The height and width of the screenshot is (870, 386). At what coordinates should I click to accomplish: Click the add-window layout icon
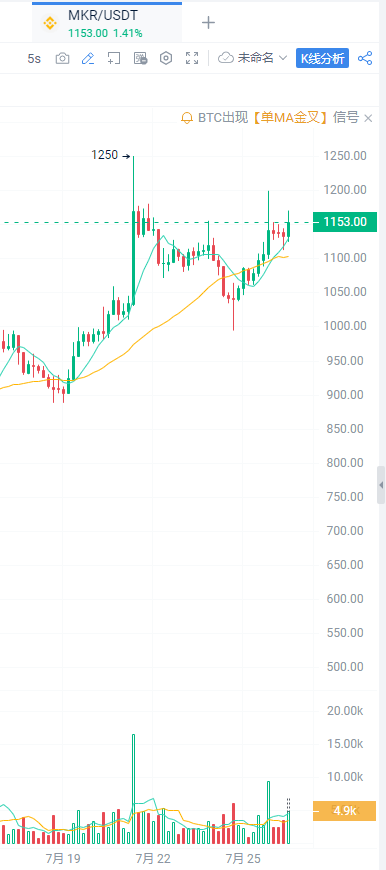tap(114, 58)
